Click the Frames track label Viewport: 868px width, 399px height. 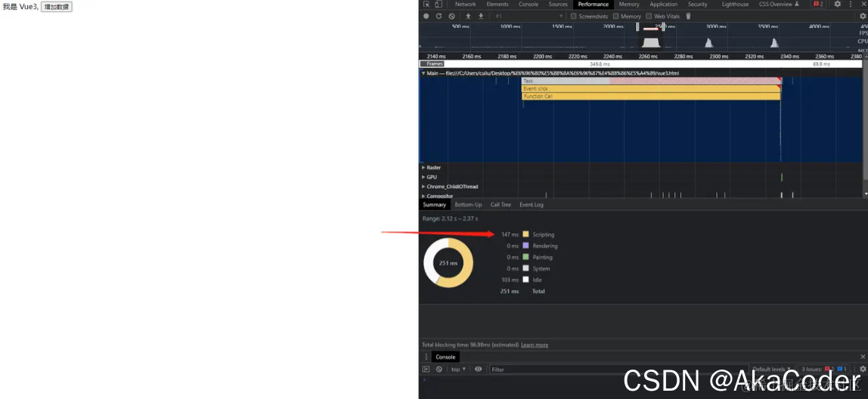[432, 64]
